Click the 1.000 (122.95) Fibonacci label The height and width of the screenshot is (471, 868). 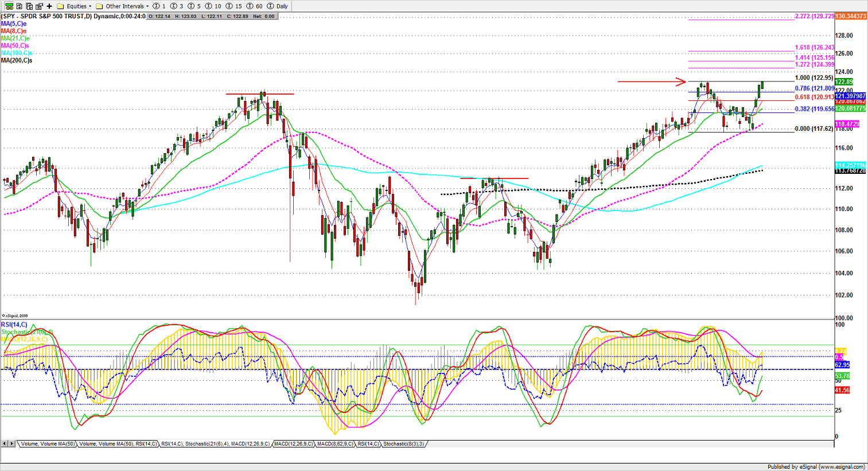point(814,78)
